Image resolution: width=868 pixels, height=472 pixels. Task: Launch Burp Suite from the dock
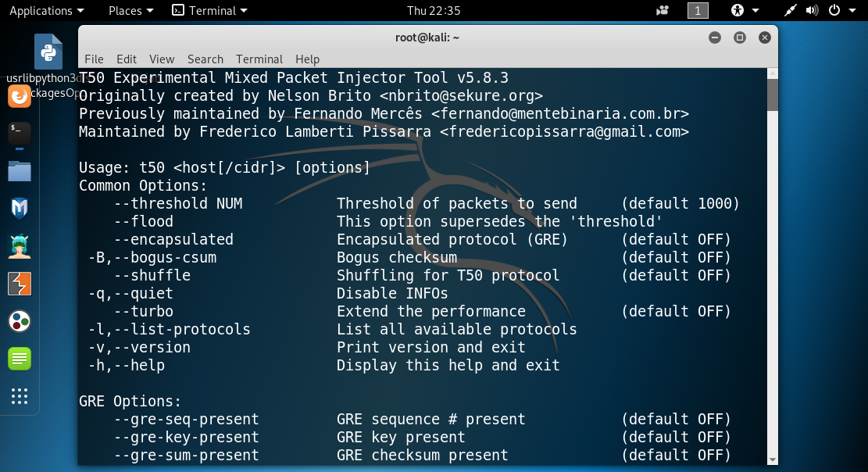click(x=20, y=284)
